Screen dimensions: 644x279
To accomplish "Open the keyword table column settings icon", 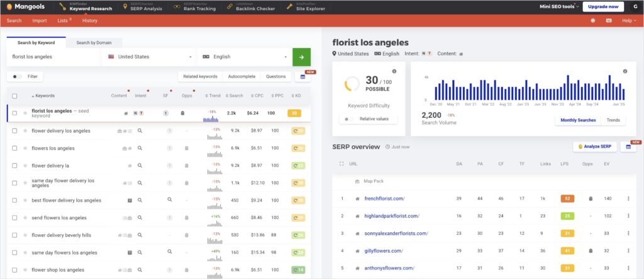I will pos(303,77).
